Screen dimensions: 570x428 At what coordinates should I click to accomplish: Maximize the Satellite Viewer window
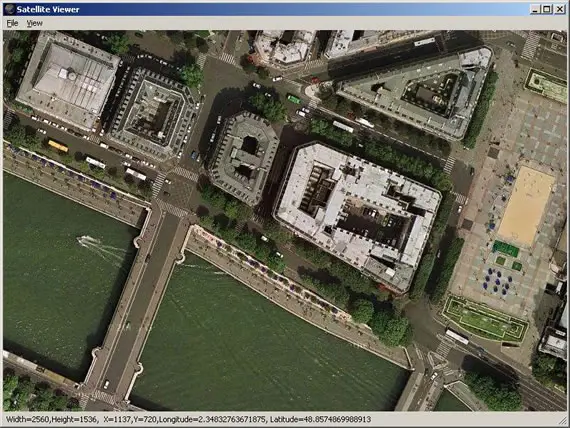point(546,9)
